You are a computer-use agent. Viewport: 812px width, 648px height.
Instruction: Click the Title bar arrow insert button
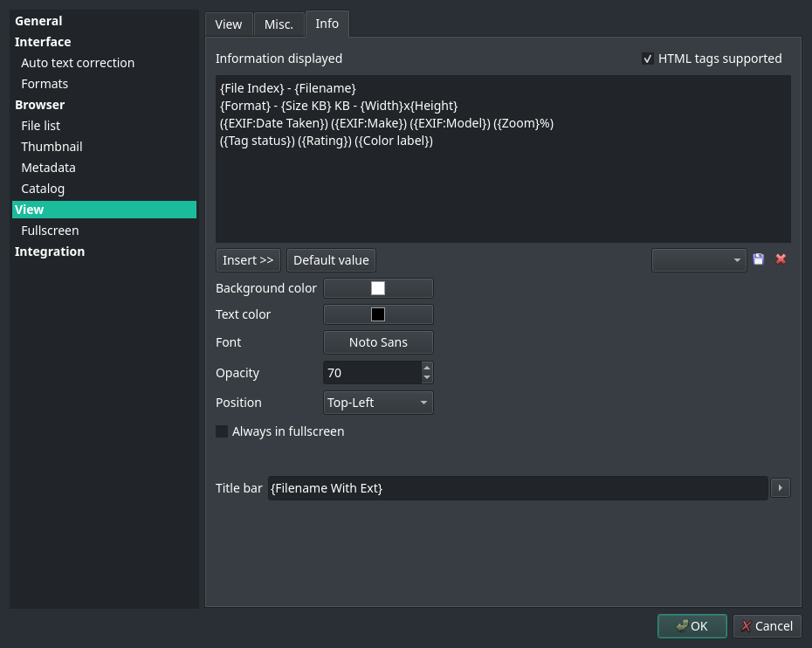[x=781, y=488]
